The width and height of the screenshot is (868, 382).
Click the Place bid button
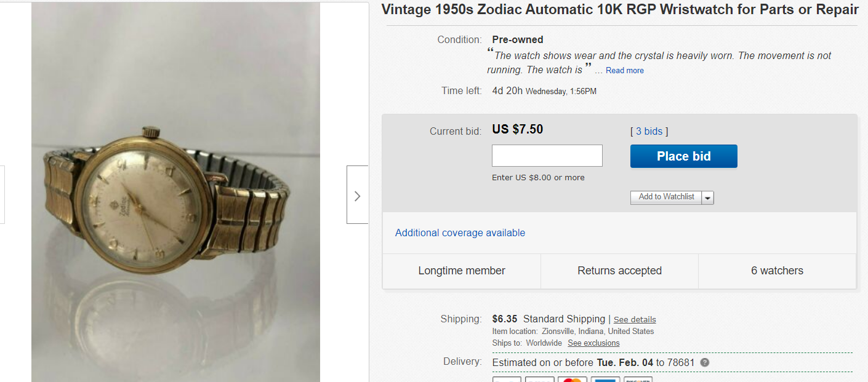683,156
